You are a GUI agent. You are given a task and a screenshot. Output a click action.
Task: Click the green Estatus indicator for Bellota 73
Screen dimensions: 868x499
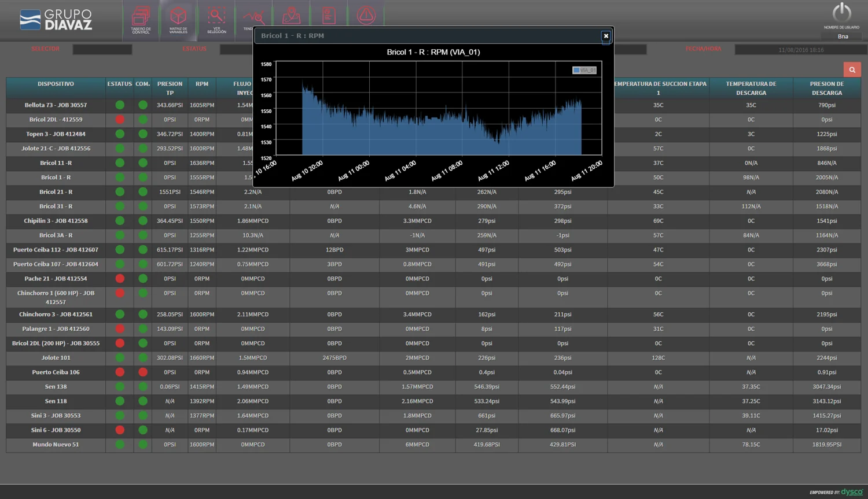[x=120, y=105]
